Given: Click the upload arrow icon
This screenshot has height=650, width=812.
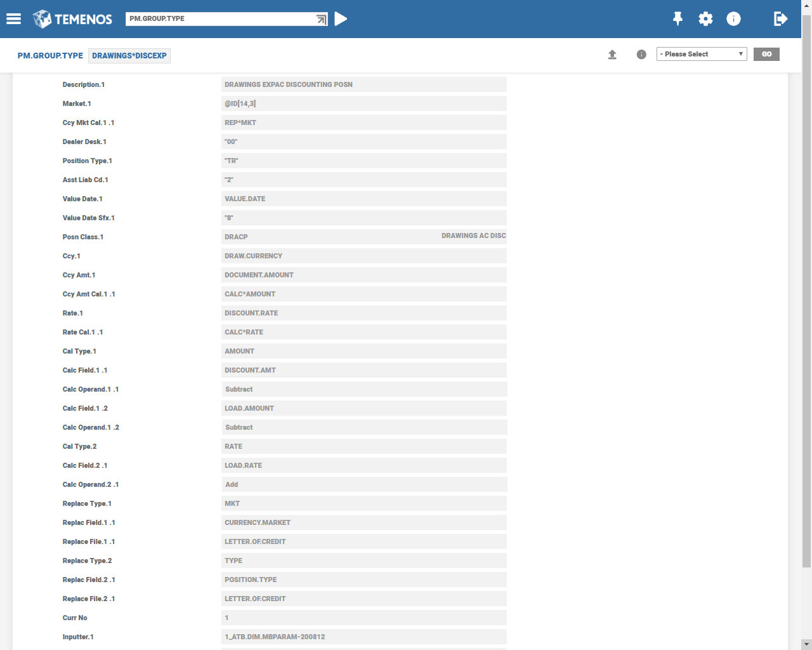Looking at the screenshot, I should coord(612,55).
